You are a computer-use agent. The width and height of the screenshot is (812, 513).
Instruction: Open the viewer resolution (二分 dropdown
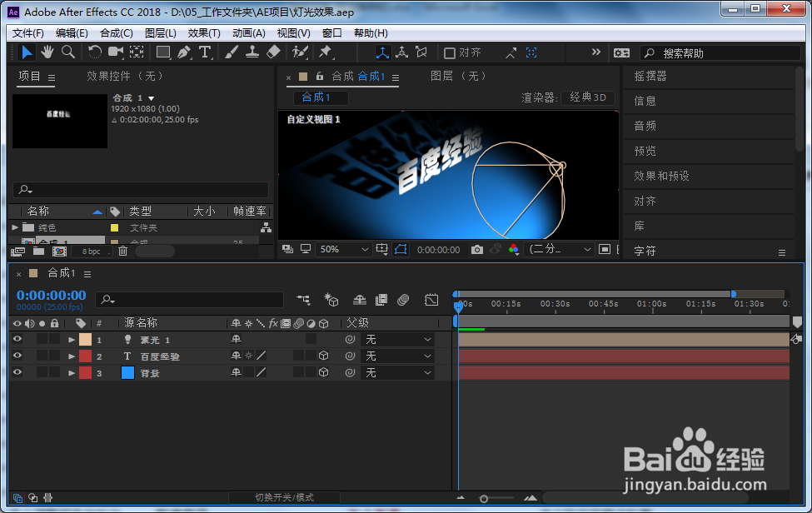[x=560, y=250]
